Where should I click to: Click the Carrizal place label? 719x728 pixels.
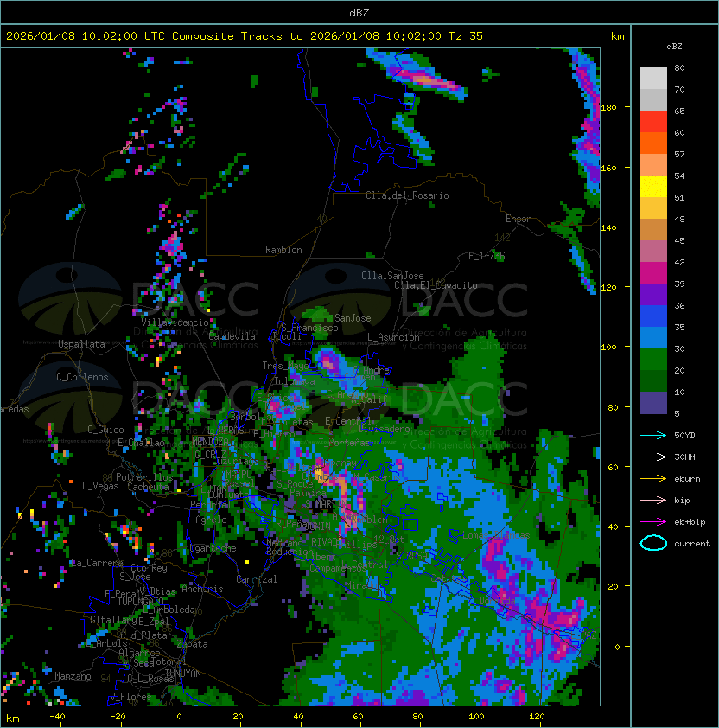[x=257, y=579]
